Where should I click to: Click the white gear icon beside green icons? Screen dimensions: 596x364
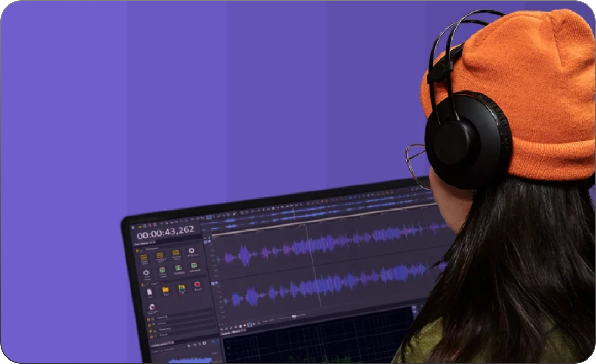pos(146,273)
